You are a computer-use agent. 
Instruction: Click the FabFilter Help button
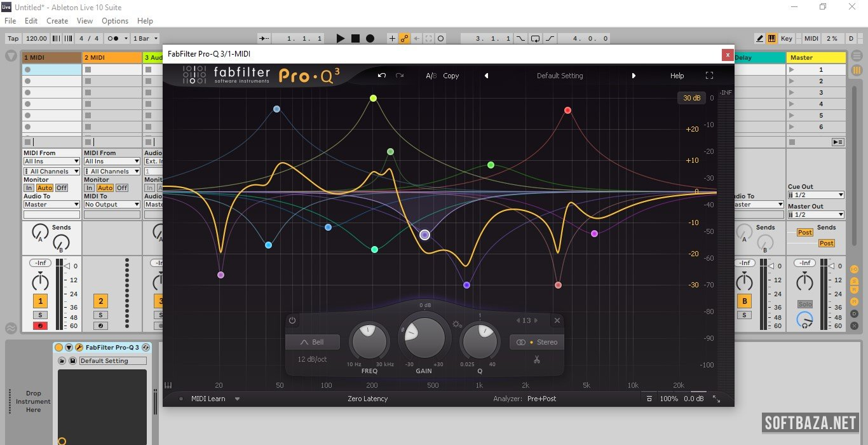pos(677,76)
